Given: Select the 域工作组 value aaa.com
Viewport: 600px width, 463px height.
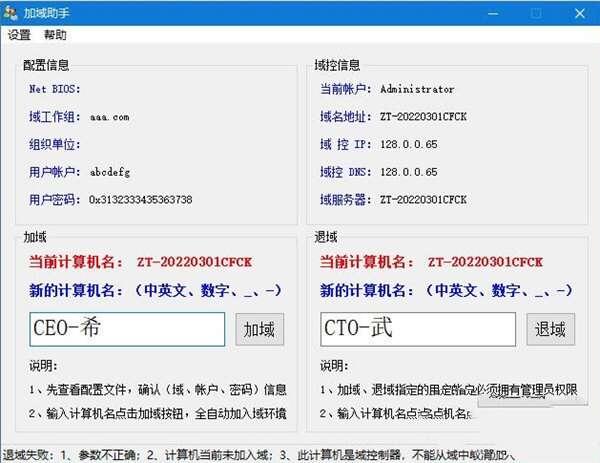Looking at the screenshot, I should [109, 117].
